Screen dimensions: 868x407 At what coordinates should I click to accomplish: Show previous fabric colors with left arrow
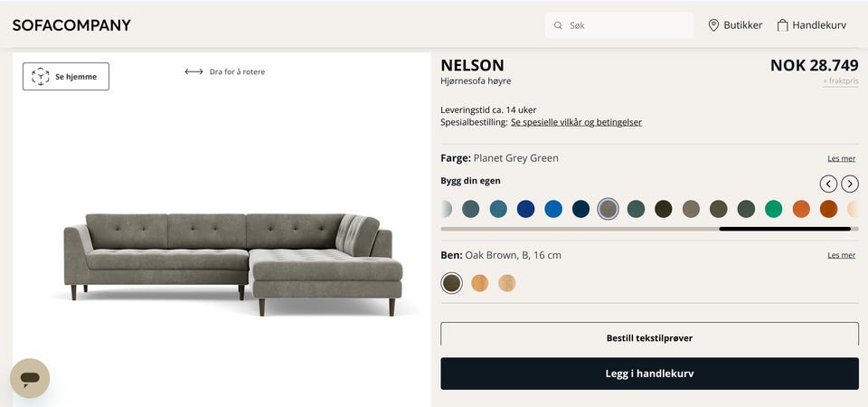[829, 184]
